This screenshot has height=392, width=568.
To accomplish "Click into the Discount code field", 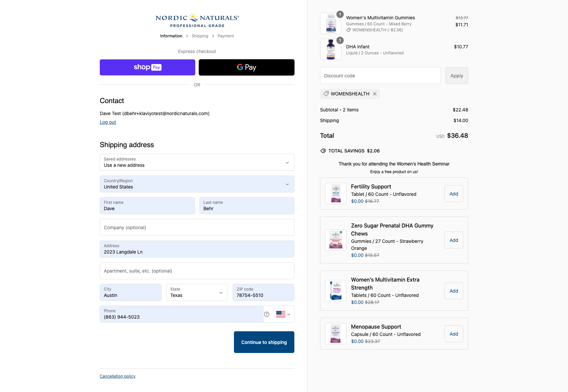I will click(380, 76).
